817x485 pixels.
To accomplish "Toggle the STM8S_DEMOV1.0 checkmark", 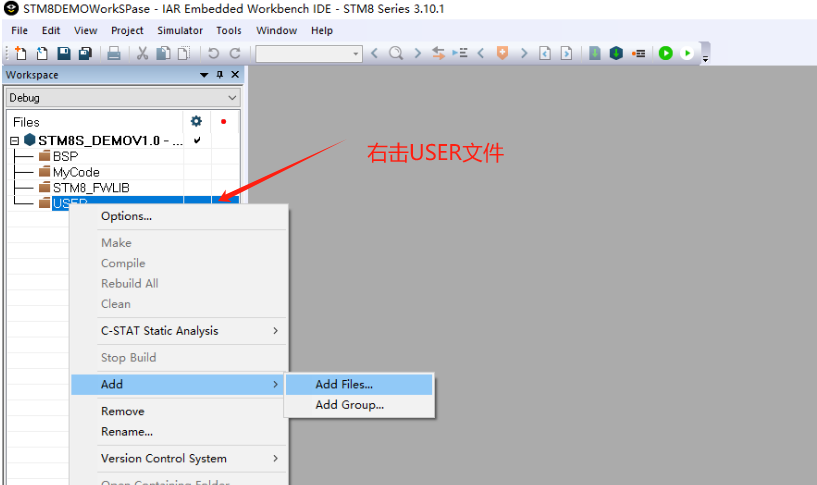I will pos(197,140).
